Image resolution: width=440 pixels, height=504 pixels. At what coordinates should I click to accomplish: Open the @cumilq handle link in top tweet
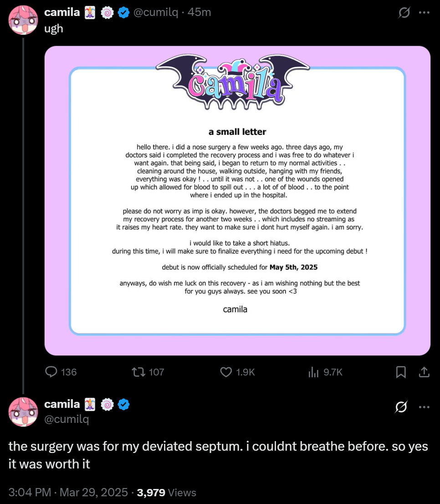pyautogui.click(x=155, y=12)
